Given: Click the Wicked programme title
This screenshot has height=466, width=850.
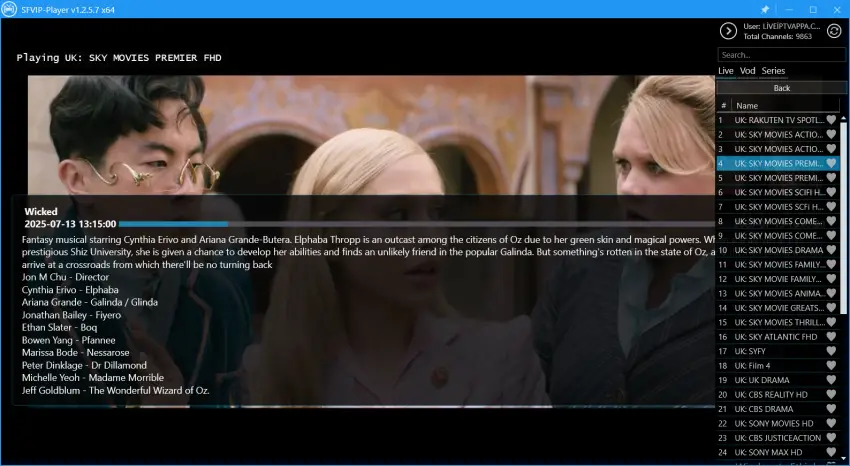Looking at the screenshot, I should [41, 211].
